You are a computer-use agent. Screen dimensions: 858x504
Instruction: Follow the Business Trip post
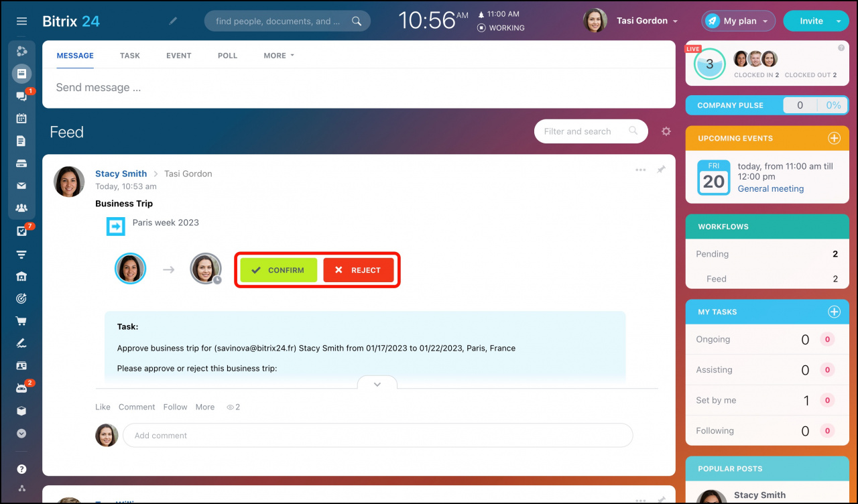[176, 407]
